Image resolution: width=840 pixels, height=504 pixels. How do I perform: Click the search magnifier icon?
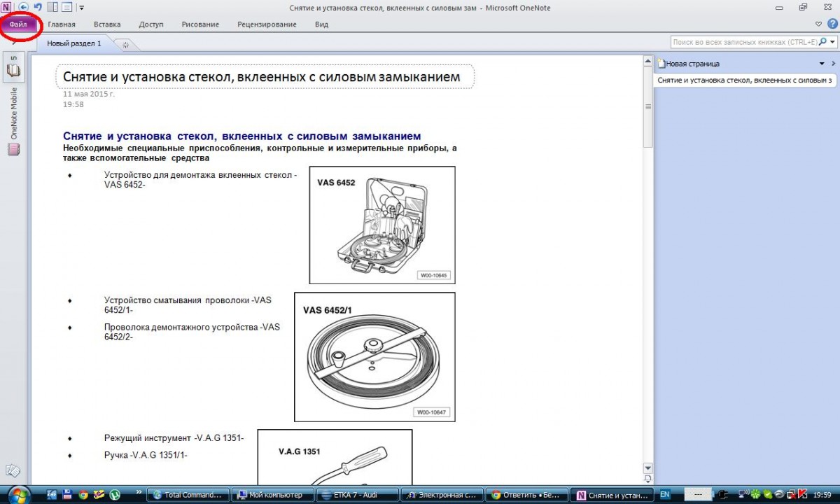tap(822, 42)
